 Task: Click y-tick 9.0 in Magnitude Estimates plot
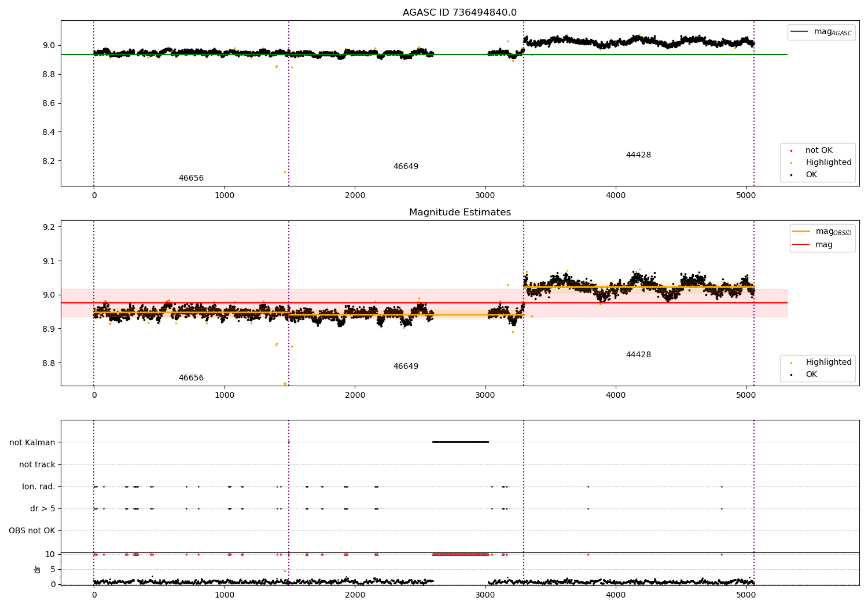48,295
